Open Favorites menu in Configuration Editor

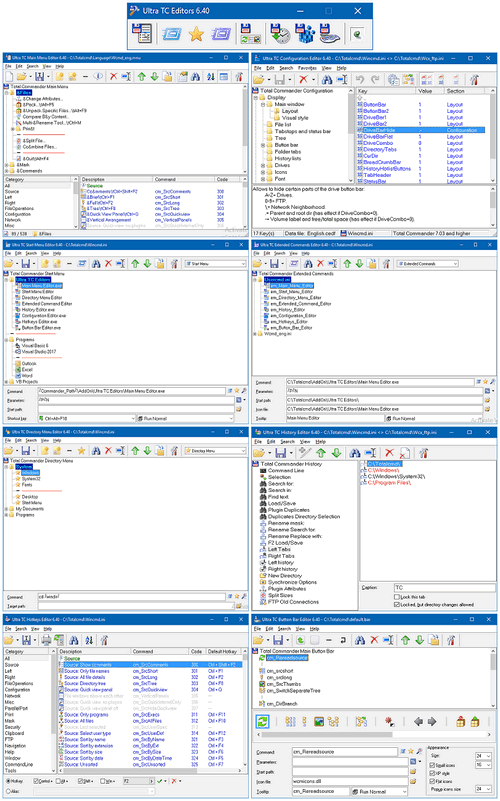tap(307, 68)
